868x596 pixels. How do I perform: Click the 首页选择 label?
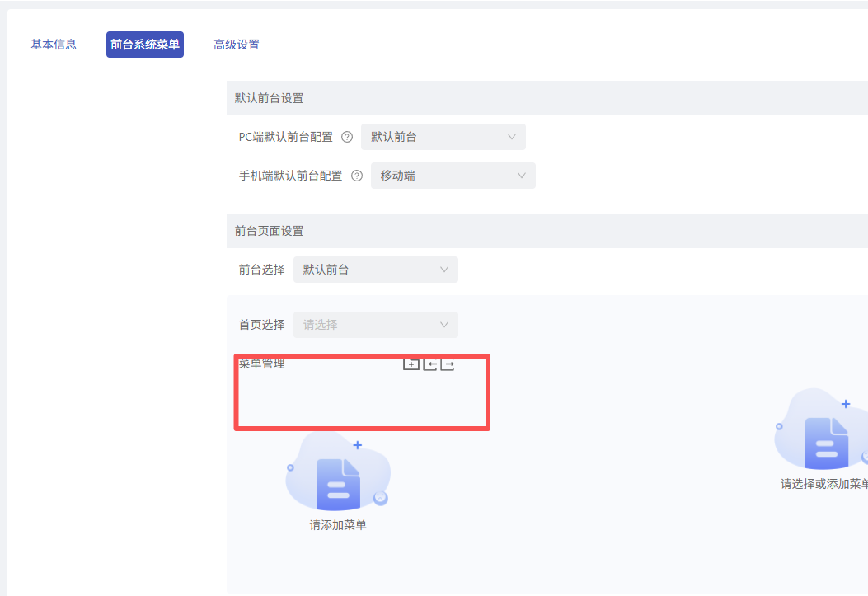click(x=262, y=325)
